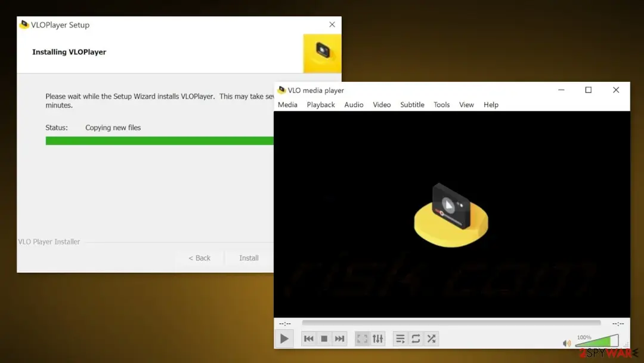Maximize the VLO media player window
This screenshot has height=363, width=644.
click(x=588, y=90)
